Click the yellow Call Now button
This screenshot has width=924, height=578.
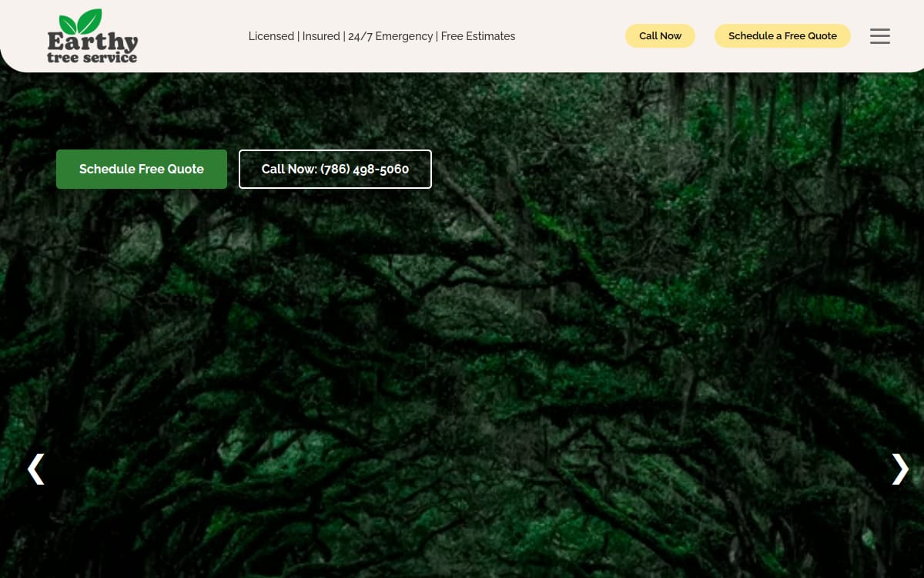[x=660, y=36]
